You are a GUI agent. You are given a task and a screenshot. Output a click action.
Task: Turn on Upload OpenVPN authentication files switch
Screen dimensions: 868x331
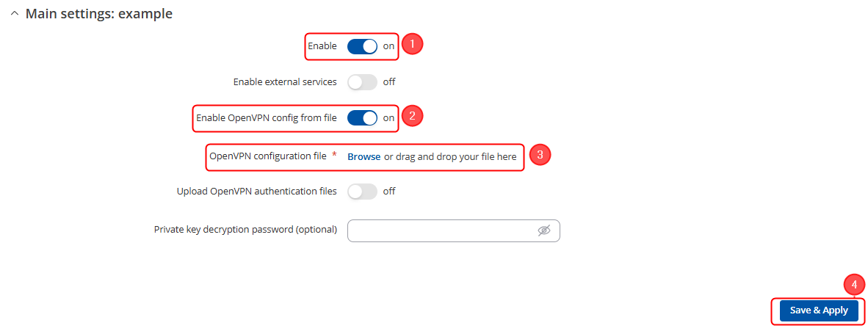(362, 192)
